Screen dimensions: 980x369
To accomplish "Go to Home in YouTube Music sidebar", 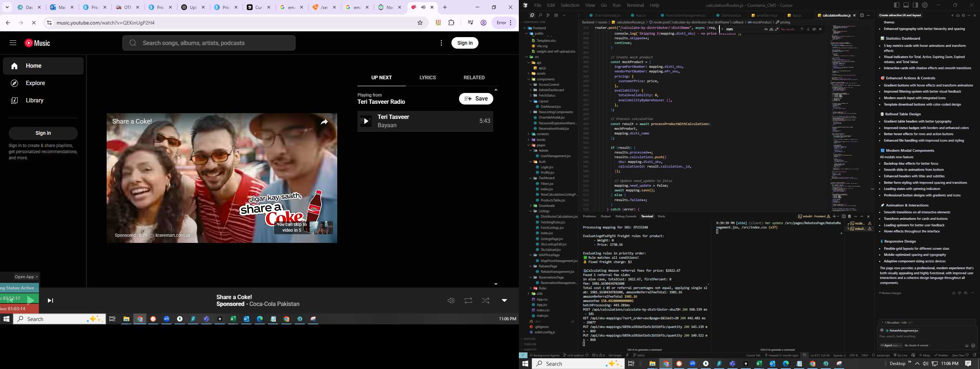I will tap(43, 66).
